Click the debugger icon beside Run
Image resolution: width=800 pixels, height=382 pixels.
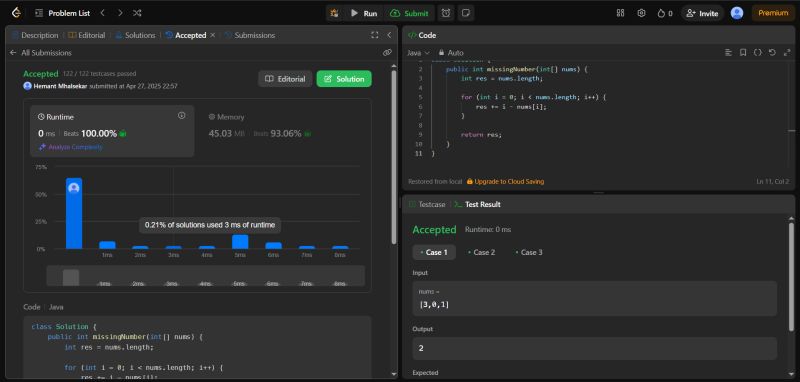334,13
